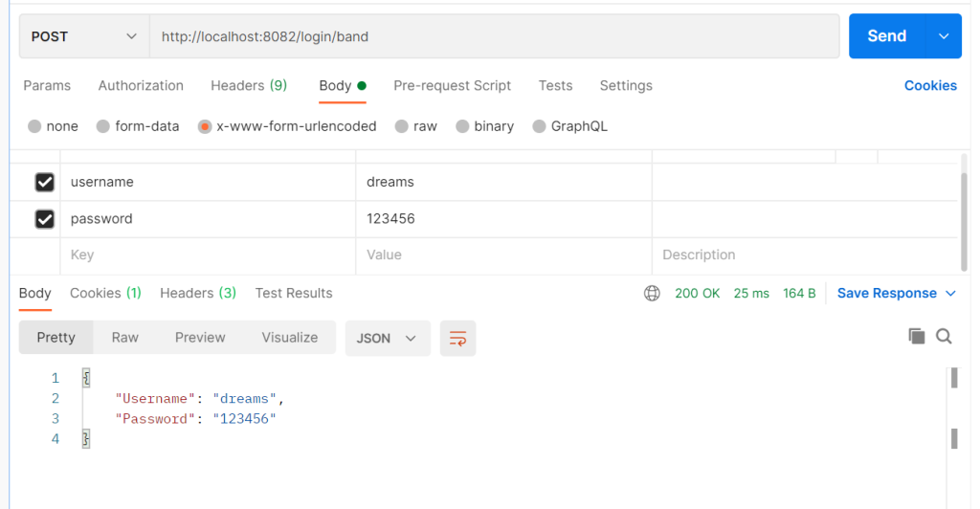Open the POST method dropdown

click(x=84, y=36)
